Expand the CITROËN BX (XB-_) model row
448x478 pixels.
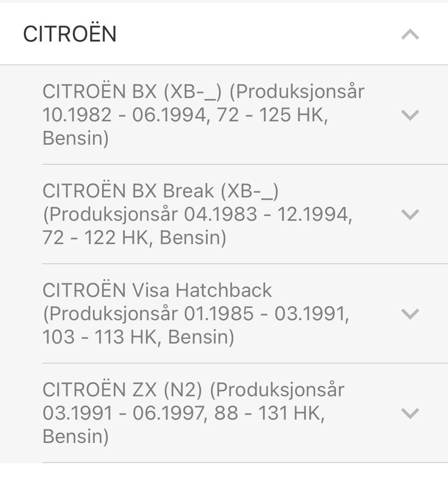tap(224, 115)
